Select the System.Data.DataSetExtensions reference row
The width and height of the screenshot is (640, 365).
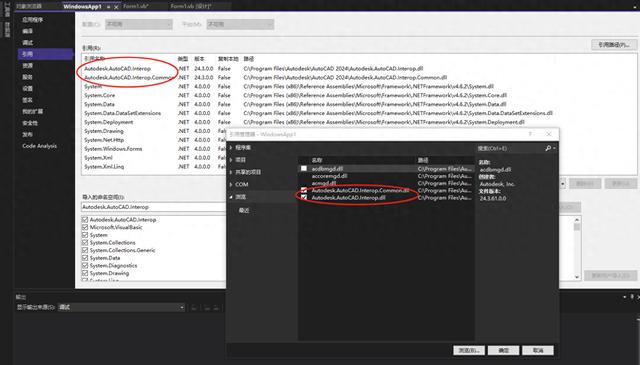click(x=359, y=113)
